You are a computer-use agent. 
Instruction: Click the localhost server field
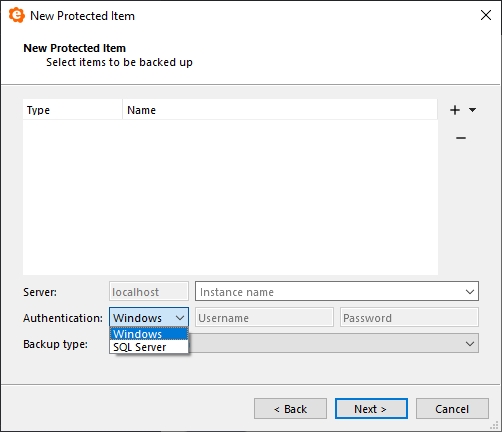(149, 292)
